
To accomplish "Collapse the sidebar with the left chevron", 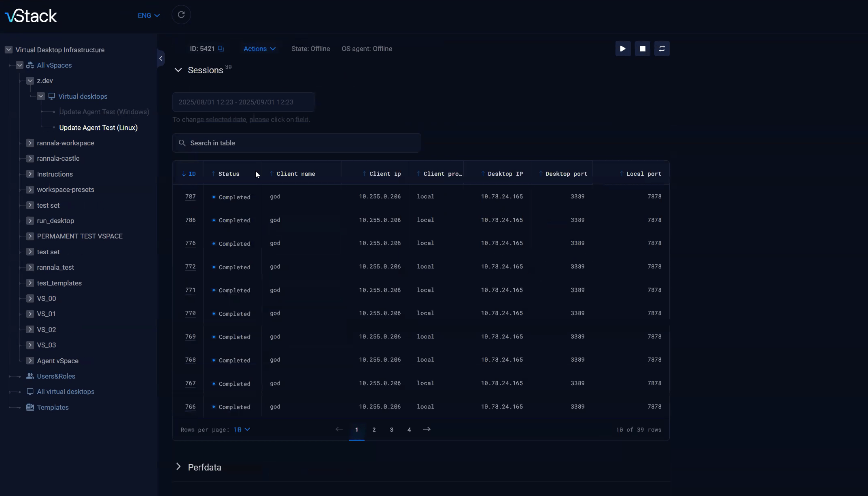I will (161, 58).
